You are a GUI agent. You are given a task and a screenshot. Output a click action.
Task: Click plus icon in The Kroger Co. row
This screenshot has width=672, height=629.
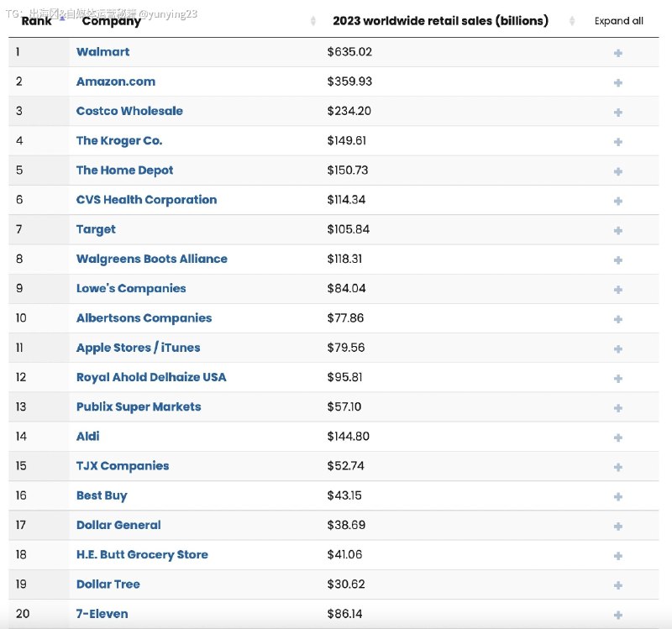coord(617,142)
